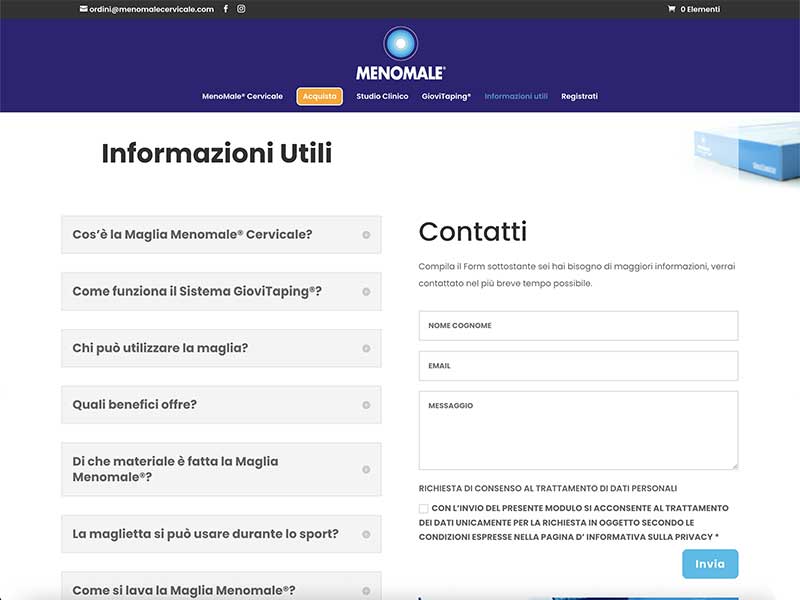This screenshot has width=800, height=600.
Task: Tick the privacy consent checkbox
Action: [424, 509]
